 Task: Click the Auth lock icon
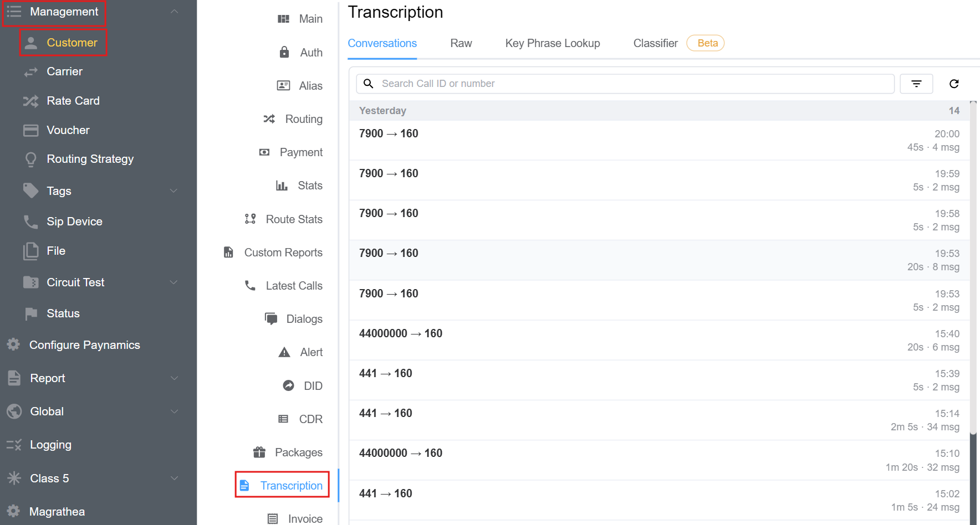(x=284, y=52)
